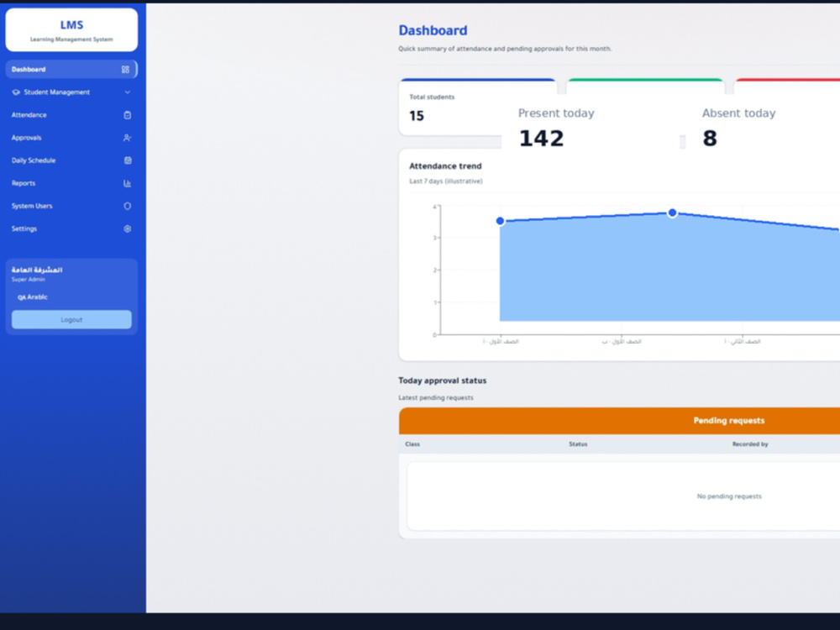
Task: Click the Settings gear icon
Action: point(128,228)
